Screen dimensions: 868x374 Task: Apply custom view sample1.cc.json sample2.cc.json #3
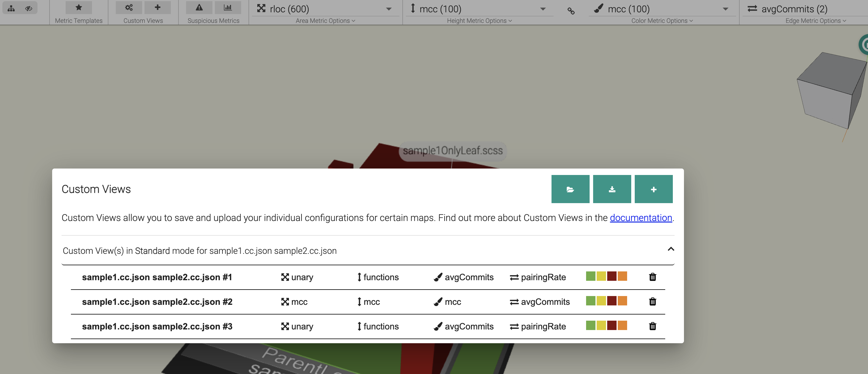pos(157,326)
